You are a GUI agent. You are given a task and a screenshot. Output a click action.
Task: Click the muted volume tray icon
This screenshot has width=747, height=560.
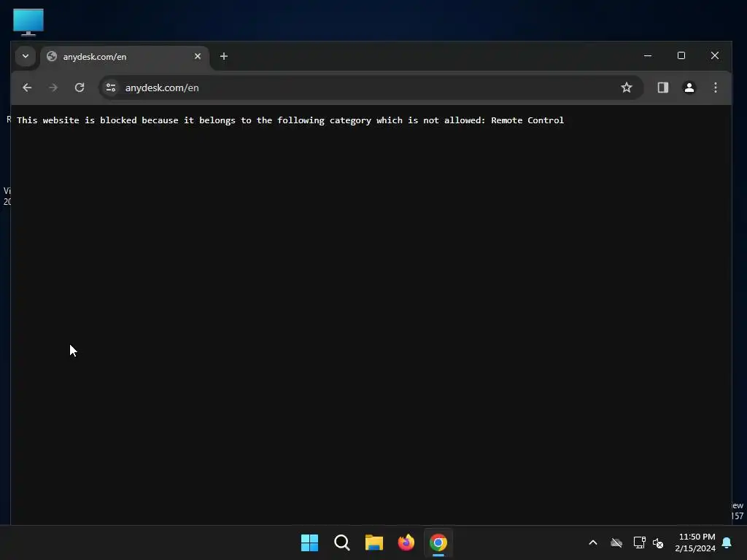(658, 542)
